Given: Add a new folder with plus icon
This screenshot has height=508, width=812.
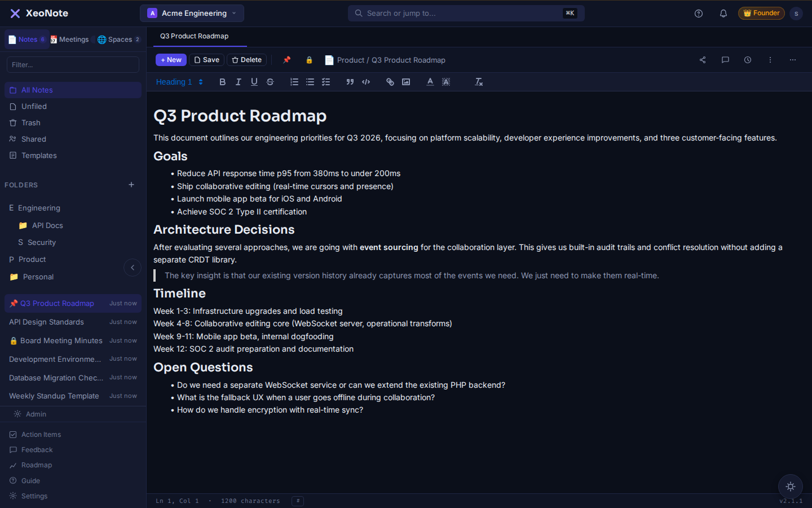Looking at the screenshot, I should click(131, 185).
